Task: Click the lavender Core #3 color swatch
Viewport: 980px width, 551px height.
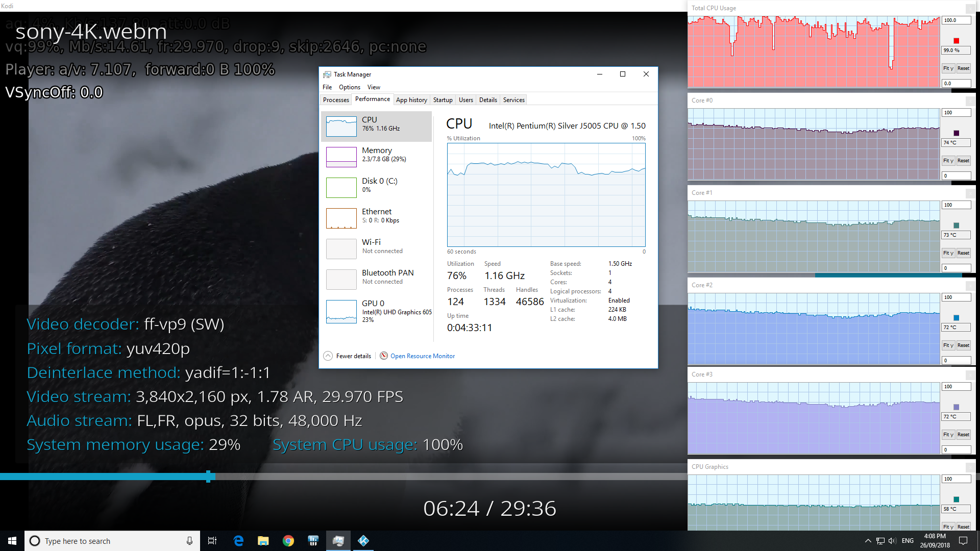Action: 957,407
